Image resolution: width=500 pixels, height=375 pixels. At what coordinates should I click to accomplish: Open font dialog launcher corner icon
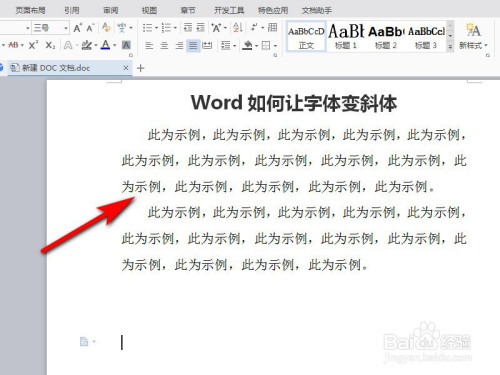pyautogui.click(x=131, y=55)
